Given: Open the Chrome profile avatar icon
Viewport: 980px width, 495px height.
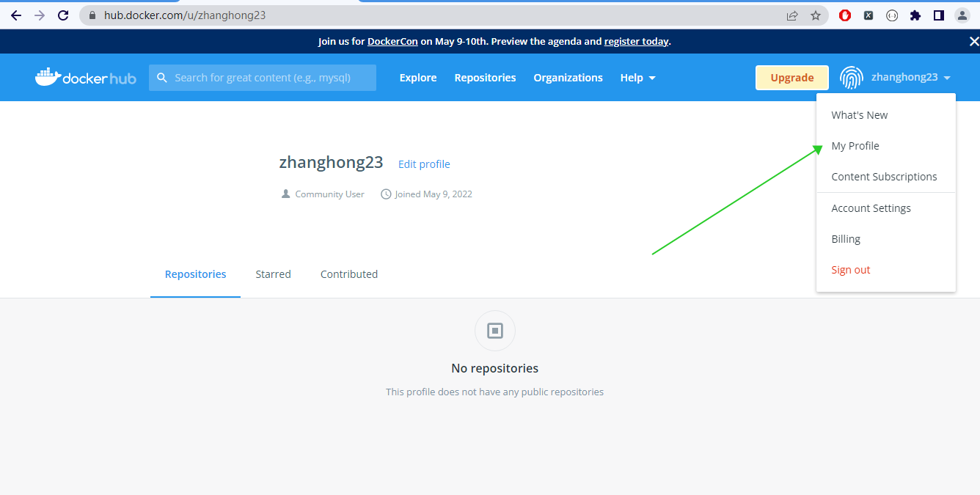Looking at the screenshot, I should 962,15.
